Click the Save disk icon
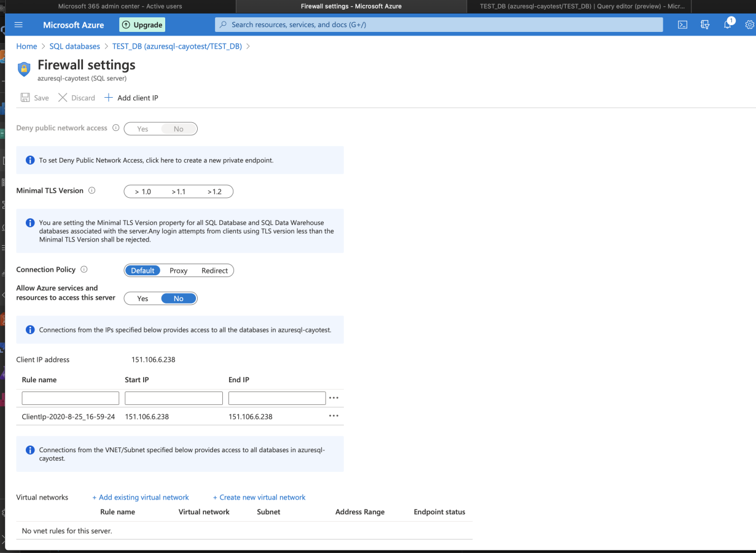This screenshot has height=553, width=756. point(25,98)
